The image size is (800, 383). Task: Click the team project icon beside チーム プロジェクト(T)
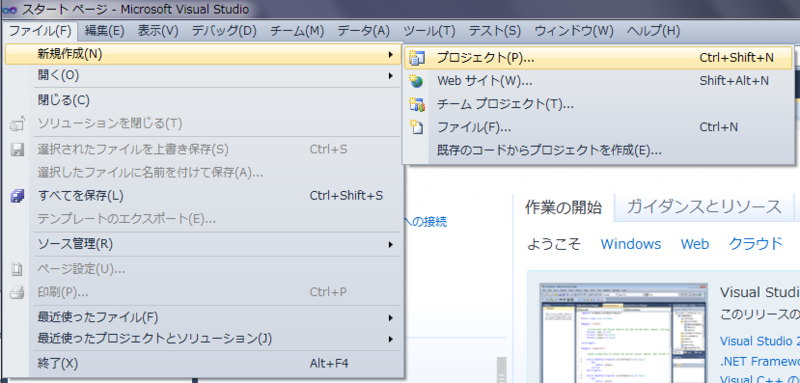(417, 105)
